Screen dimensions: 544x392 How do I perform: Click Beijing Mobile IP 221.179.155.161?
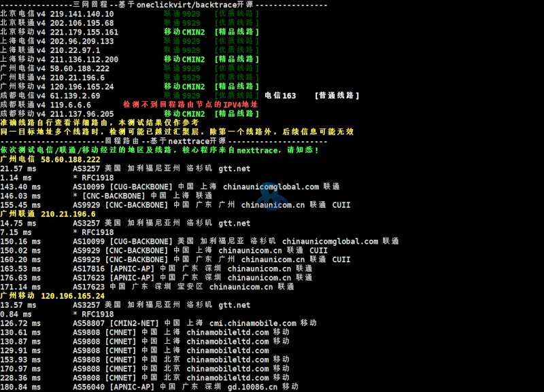pos(80,32)
